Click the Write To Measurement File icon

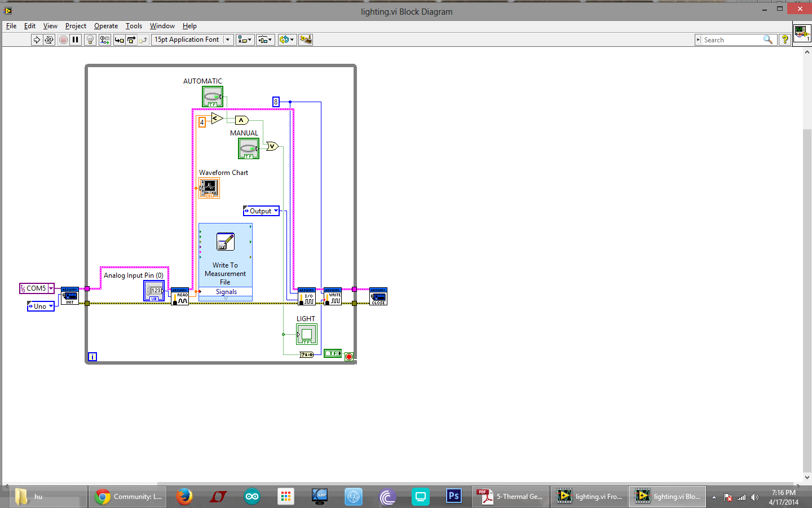pos(226,242)
